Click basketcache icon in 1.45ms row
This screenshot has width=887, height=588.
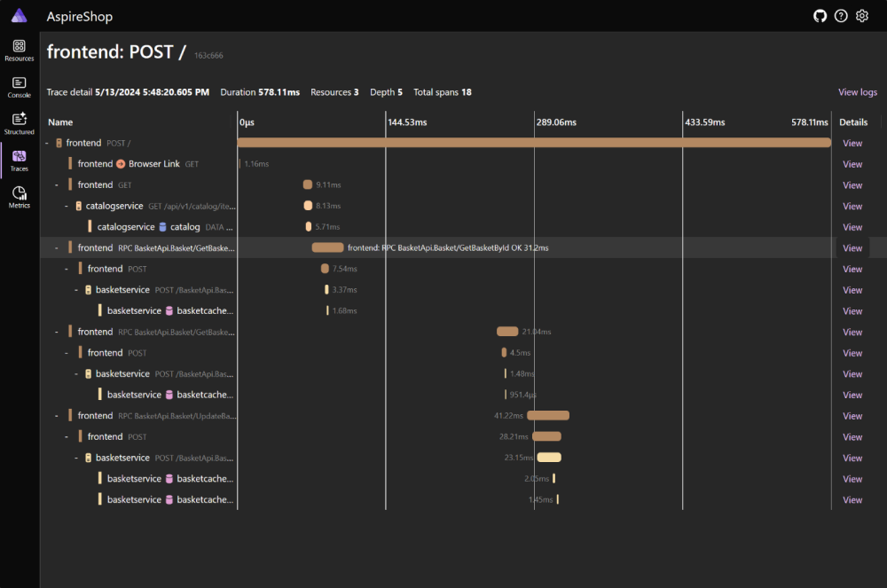click(169, 499)
